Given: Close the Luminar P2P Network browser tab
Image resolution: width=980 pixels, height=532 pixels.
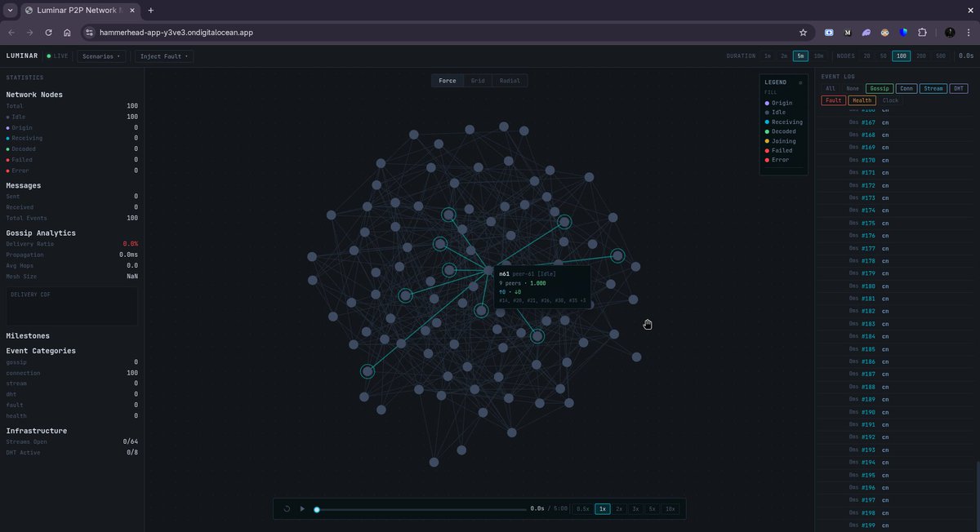Looking at the screenshot, I should coord(133,10).
